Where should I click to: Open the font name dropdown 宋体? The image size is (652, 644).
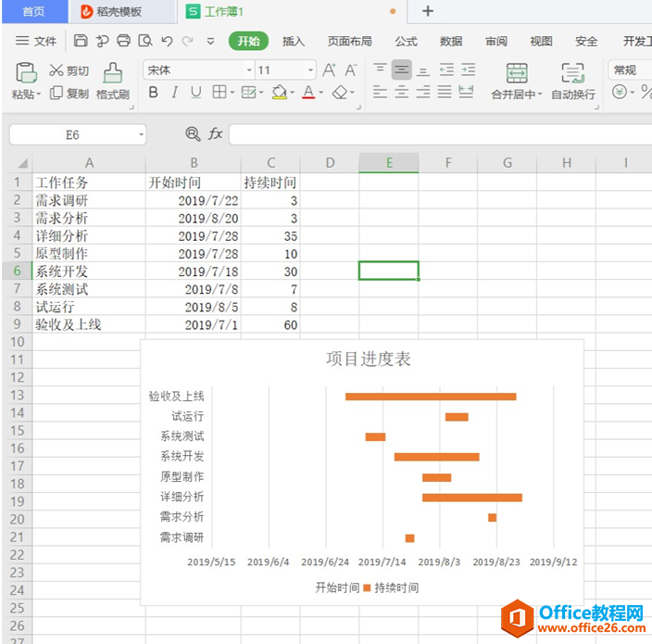point(249,69)
